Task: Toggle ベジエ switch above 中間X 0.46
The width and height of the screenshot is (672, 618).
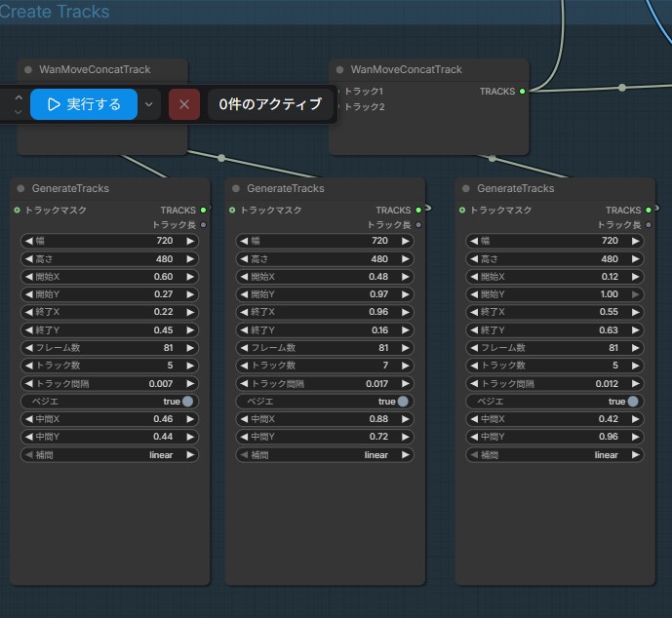Action: (x=186, y=402)
